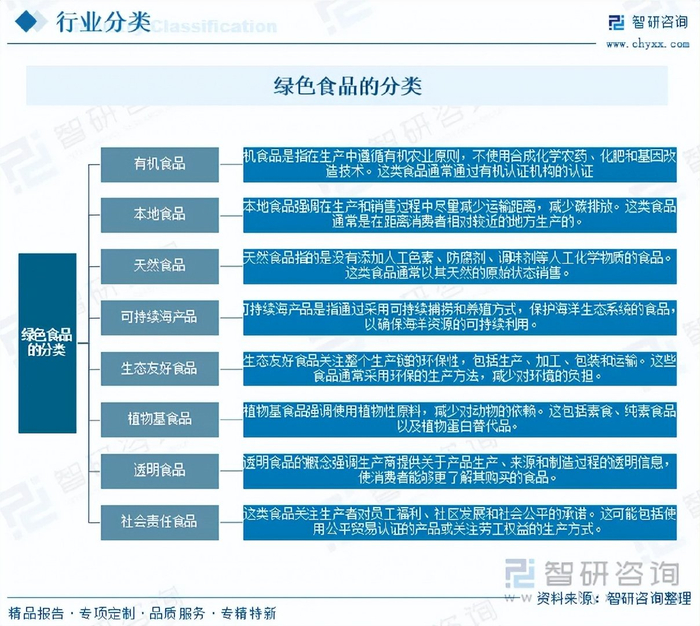
Task: Click the 智研咨询 brand name at top right
Action: tap(660, 22)
